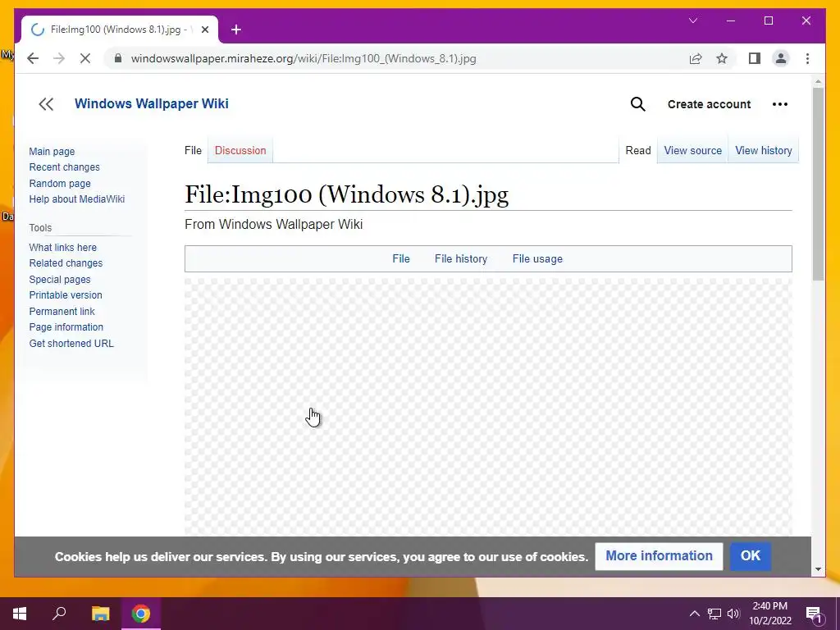Open Special pages
The height and width of the screenshot is (630, 840).
tap(59, 280)
